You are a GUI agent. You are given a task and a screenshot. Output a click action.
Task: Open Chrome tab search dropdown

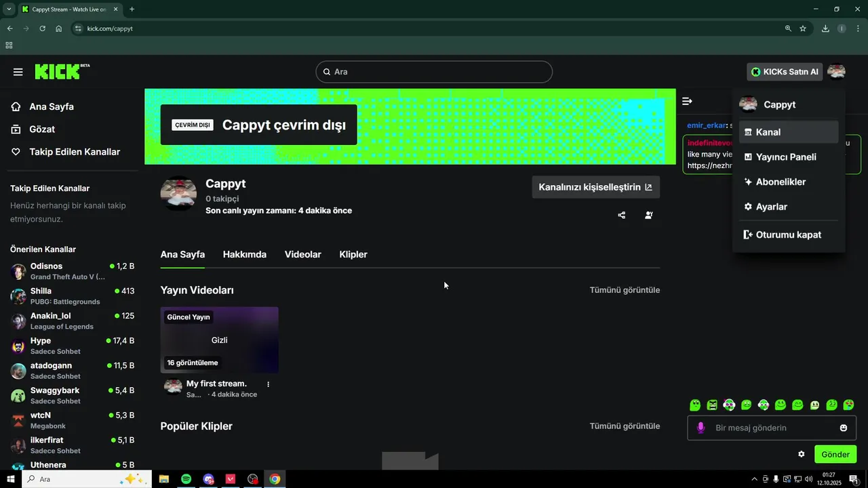coord(9,9)
